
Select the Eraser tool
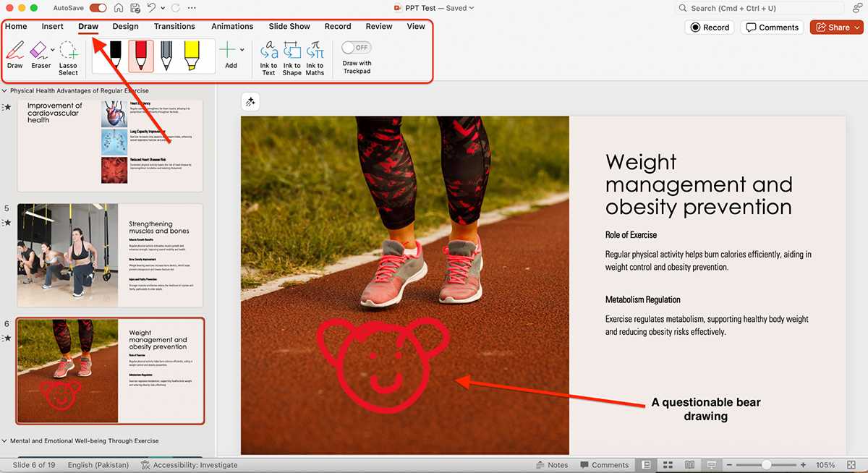[x=39, y=55]
